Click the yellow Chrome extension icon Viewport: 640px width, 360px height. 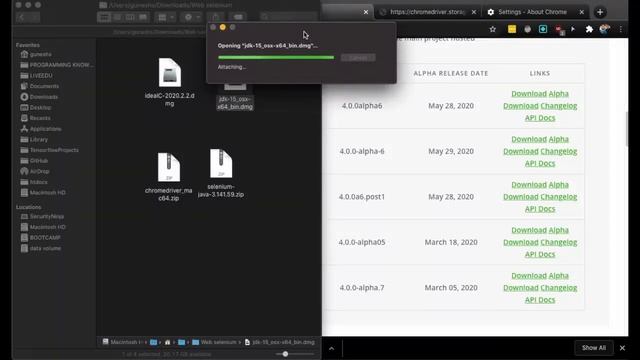click(x=512, y=29)
